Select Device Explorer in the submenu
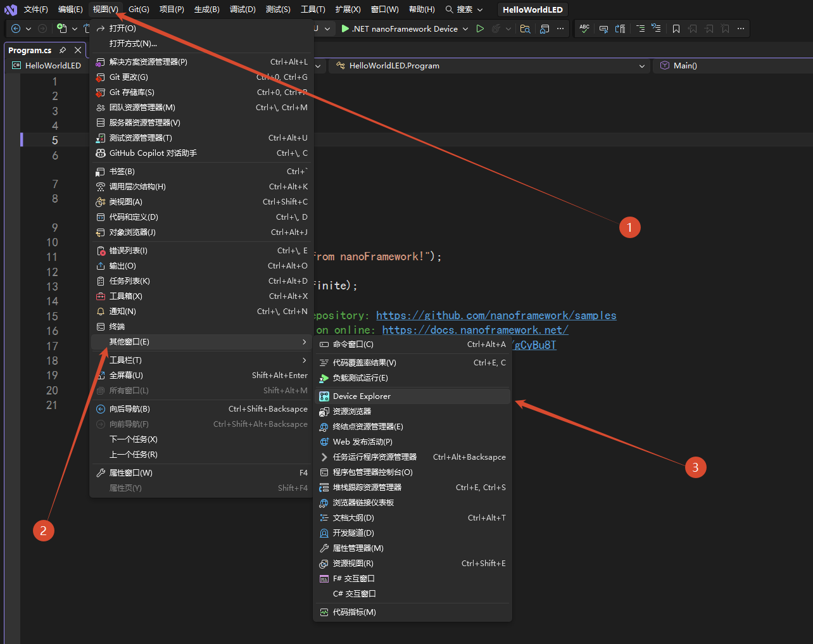The width and height of the screenshot is (813, 644). click(x=412, y=396)
